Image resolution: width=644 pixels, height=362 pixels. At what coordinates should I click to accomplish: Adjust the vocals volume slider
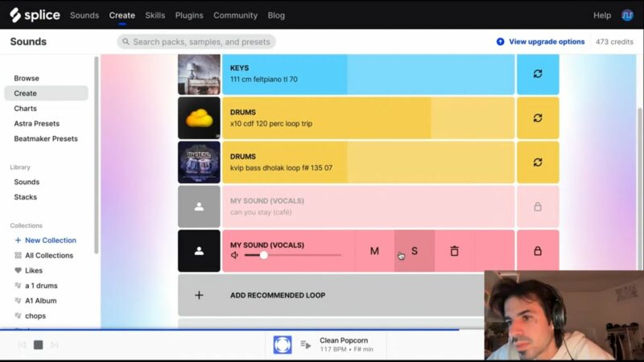263,255
